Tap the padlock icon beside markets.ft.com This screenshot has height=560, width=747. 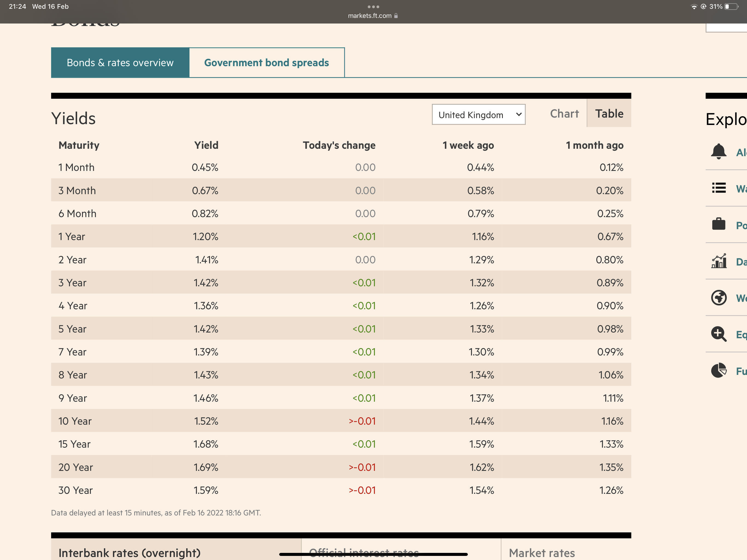tap(396, 16)
